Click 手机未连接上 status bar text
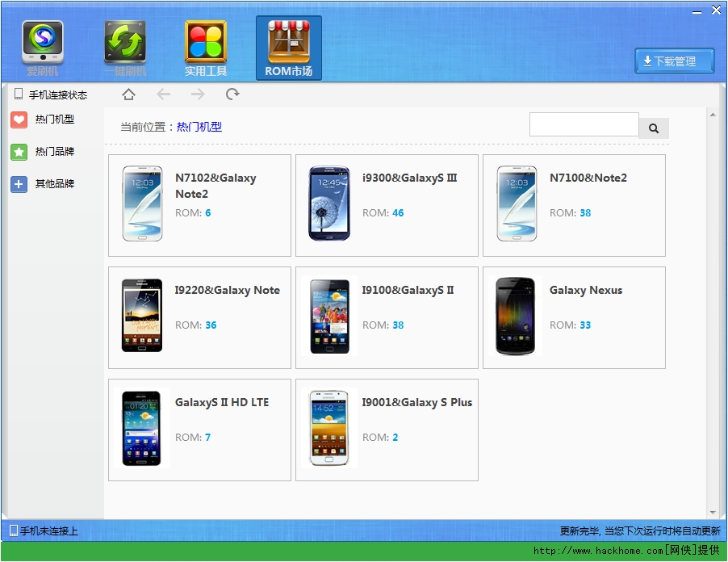The width and height of the screenshot is (728, 562). pos(48,531)
